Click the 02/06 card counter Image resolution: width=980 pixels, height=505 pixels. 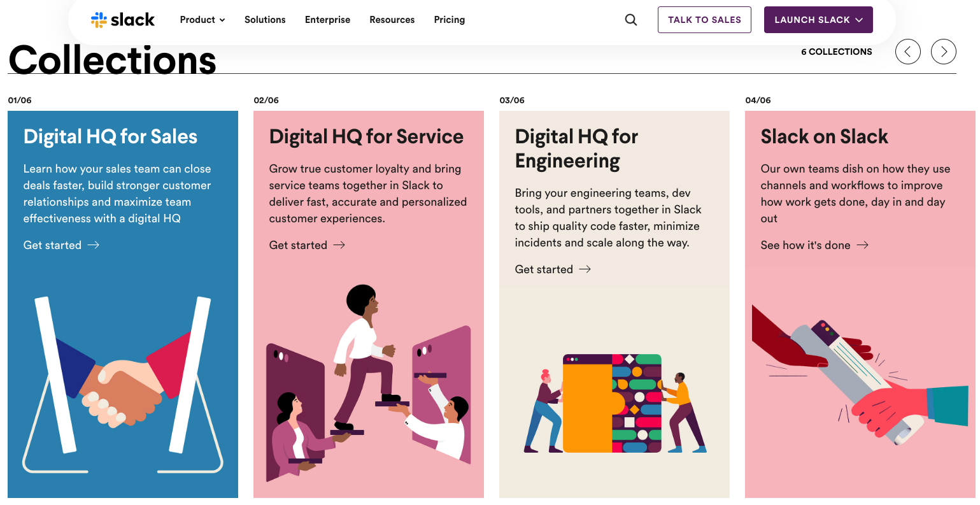[x=266, y=100]
